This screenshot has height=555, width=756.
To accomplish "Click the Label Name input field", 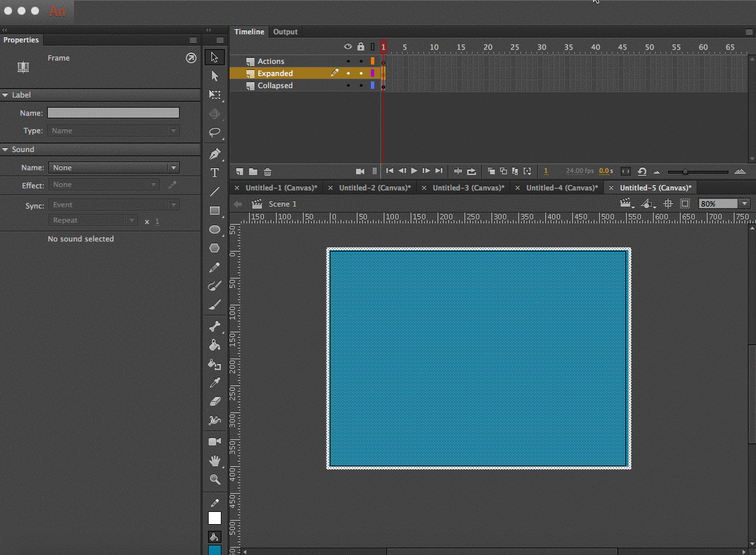I will pyautogui.click(x=113, y=113).
